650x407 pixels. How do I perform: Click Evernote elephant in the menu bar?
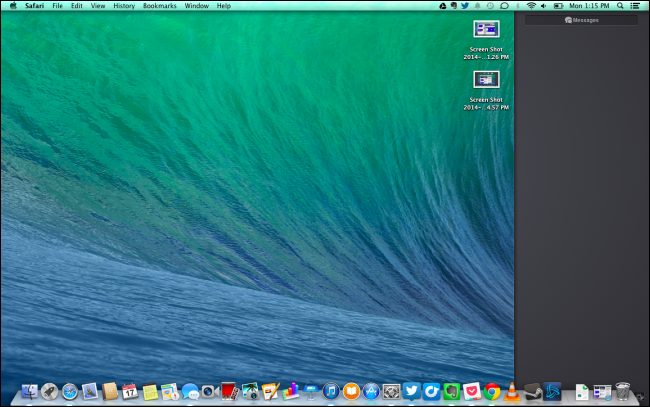[454, 6]
